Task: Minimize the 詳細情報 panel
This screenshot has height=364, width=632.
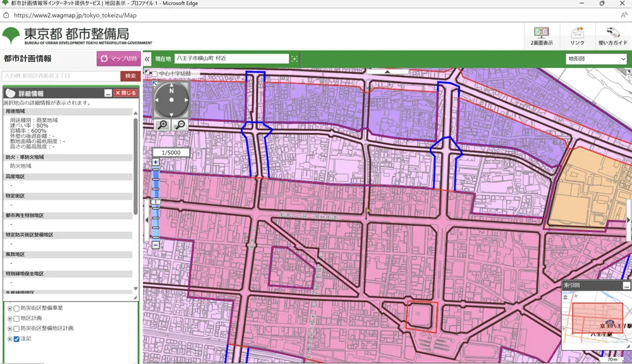Action: click(108, 93)
